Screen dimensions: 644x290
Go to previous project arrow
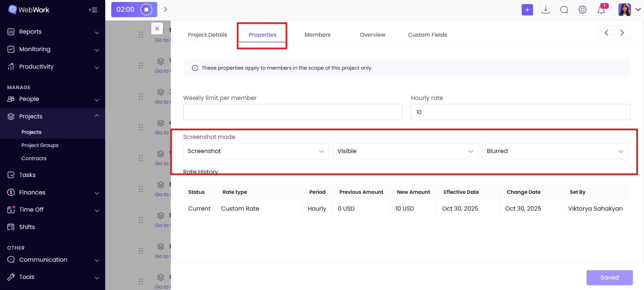pyautogui.click(x=606, y=33)
